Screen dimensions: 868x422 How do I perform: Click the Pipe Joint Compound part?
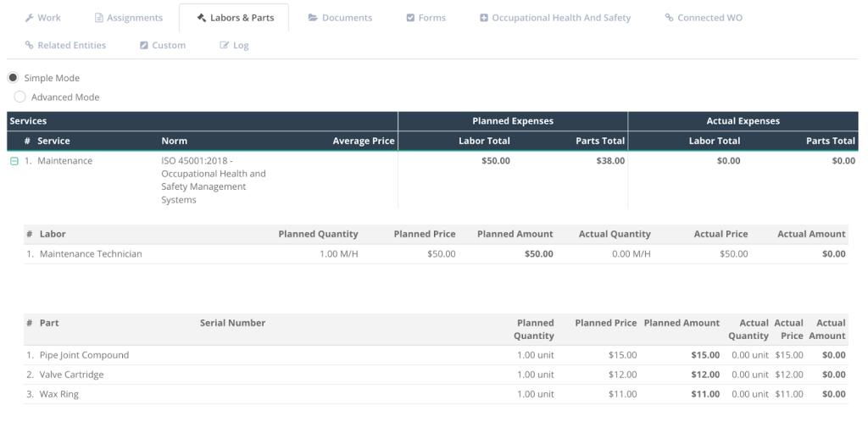(84, 355)
